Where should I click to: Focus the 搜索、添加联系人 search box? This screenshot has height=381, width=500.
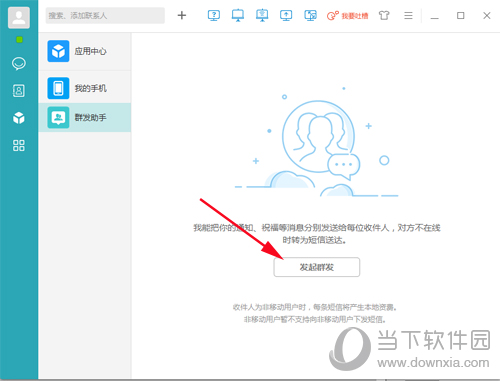click(x=105, y=15)
